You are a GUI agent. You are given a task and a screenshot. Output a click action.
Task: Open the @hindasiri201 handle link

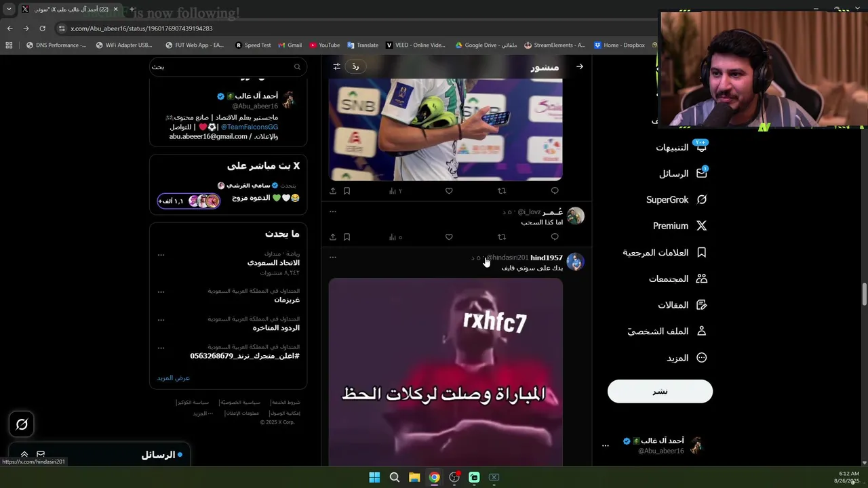pos(507,258)
